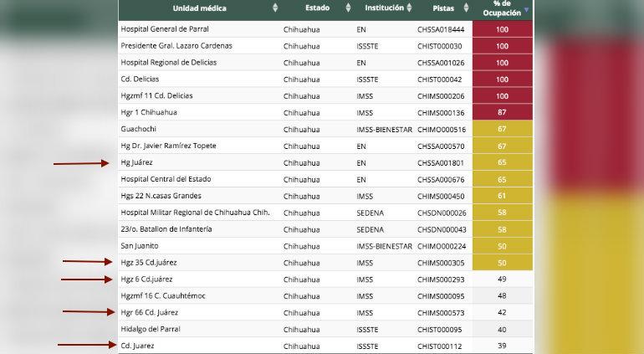
Task: Click the Hgz 6 Cd.juárez entry
Action: point(146,280)
